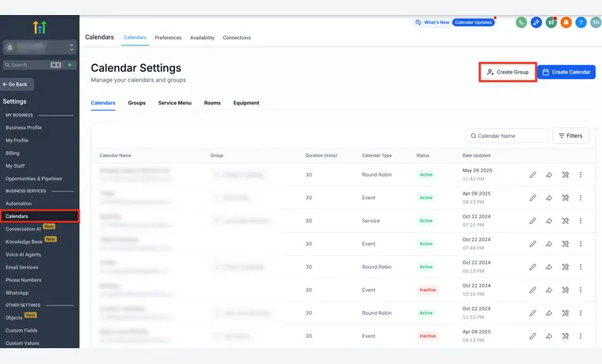This screenshot has height=364, width=602.
Task: Share the calendar updated May 26 2025
Action: tap(549, 175)
